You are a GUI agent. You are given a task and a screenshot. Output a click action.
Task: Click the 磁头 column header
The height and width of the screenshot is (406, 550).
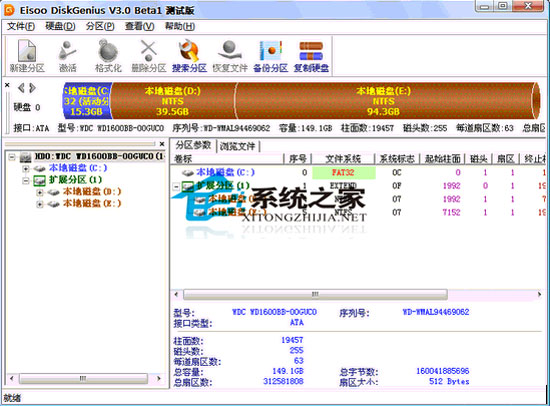[478, 159]
